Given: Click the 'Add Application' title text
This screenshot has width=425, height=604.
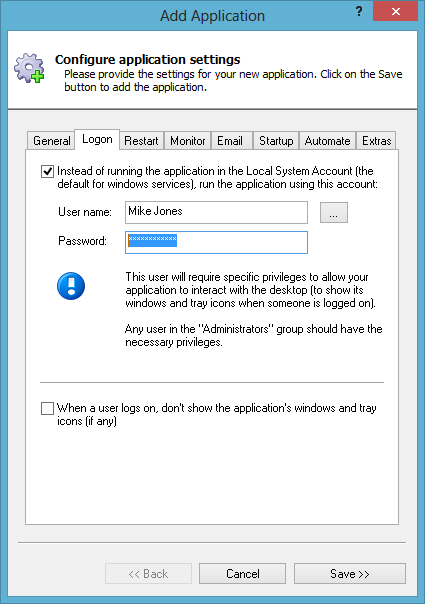Looking at the screenshot, I should [x=213, y=16].
